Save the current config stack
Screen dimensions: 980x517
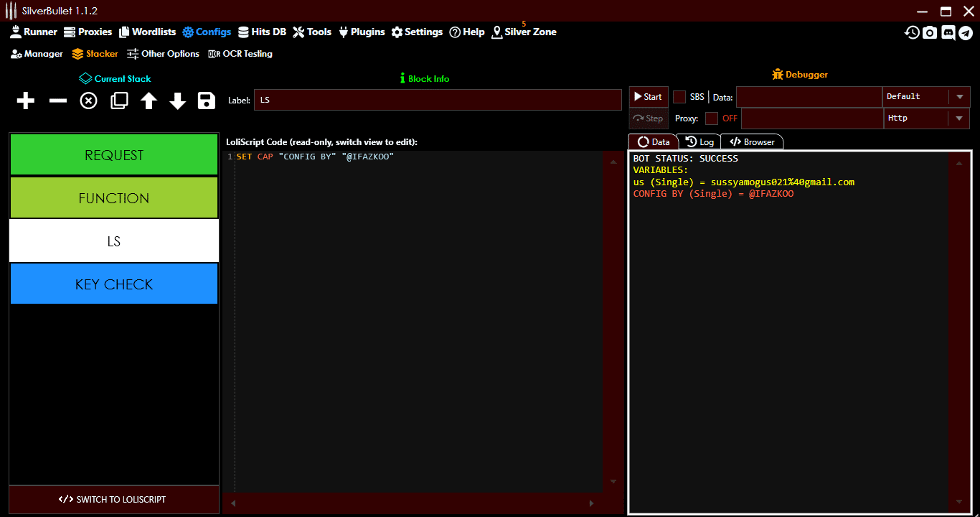tap(206, 101)
